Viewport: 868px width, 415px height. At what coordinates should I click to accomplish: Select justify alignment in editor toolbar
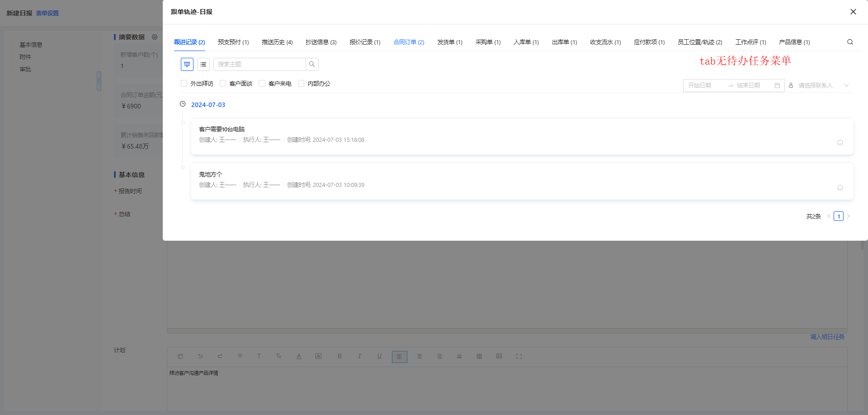(x=459, y=356)
